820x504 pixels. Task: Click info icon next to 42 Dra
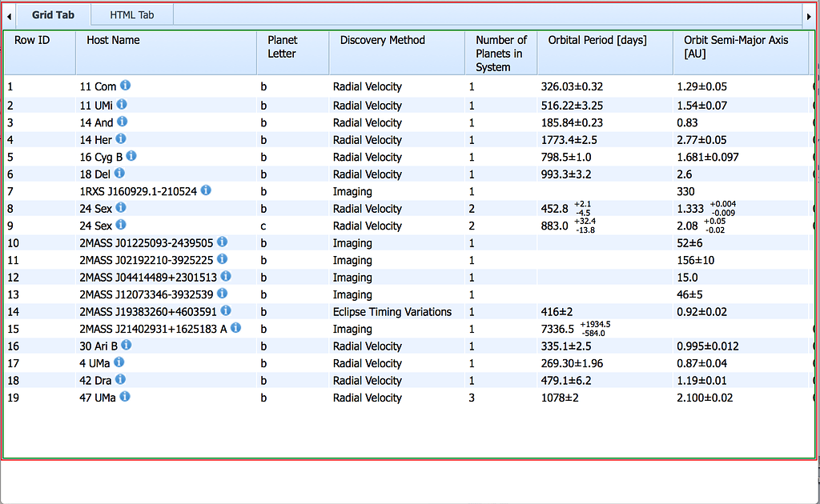120,380
